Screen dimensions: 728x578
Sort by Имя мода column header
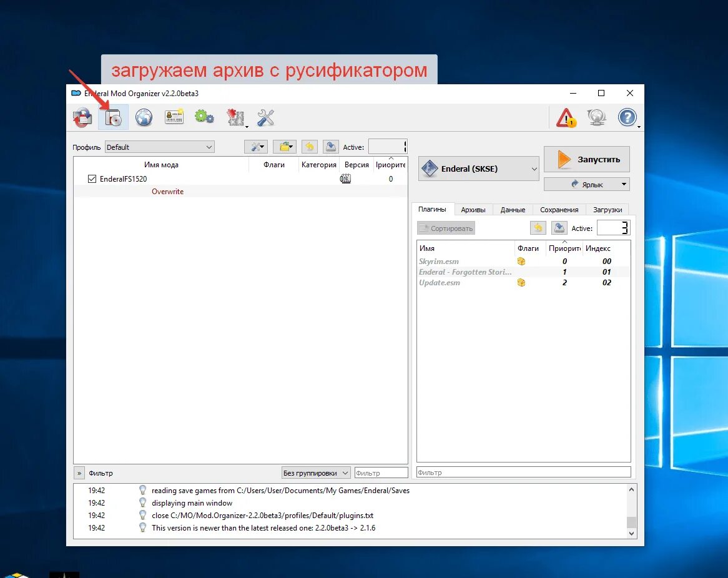click(x=161, y=165)
